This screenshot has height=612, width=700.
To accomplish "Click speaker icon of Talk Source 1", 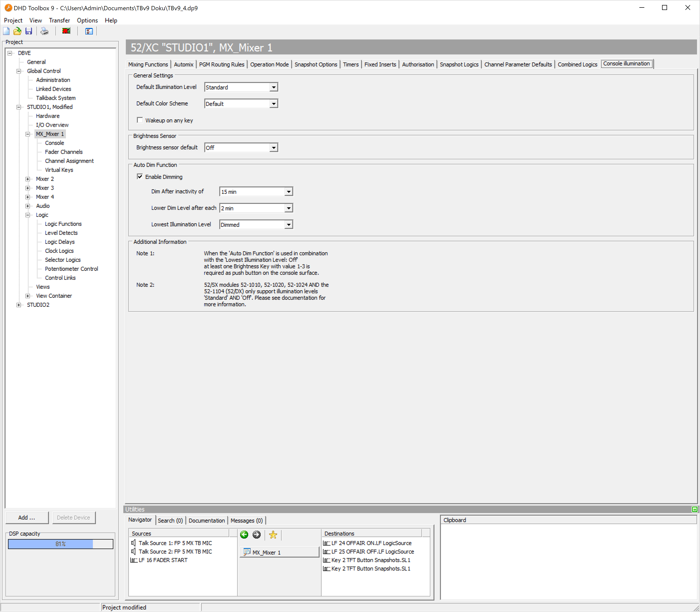I will point(134,543).
